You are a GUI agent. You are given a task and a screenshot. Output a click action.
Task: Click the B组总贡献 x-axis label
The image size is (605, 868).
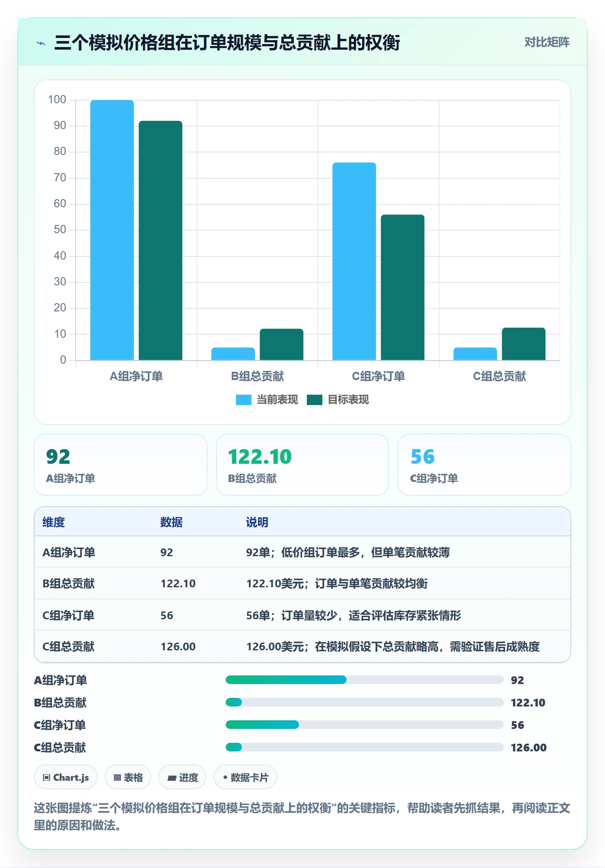coord(258,376)
